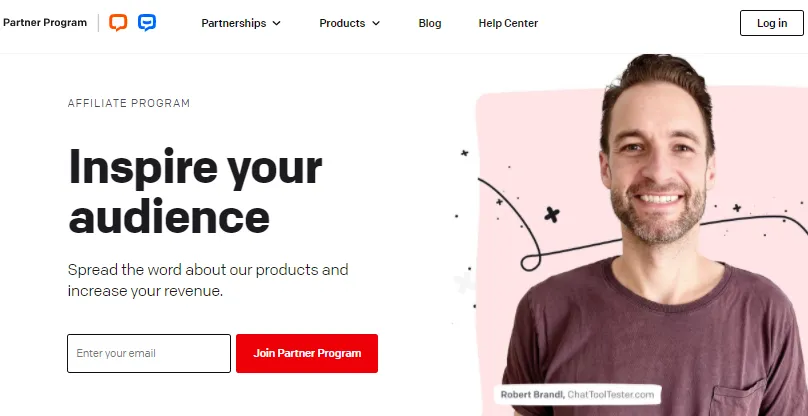Click the red Join Partner Program button
Viewport: 808px width, 416px height.
307,353
